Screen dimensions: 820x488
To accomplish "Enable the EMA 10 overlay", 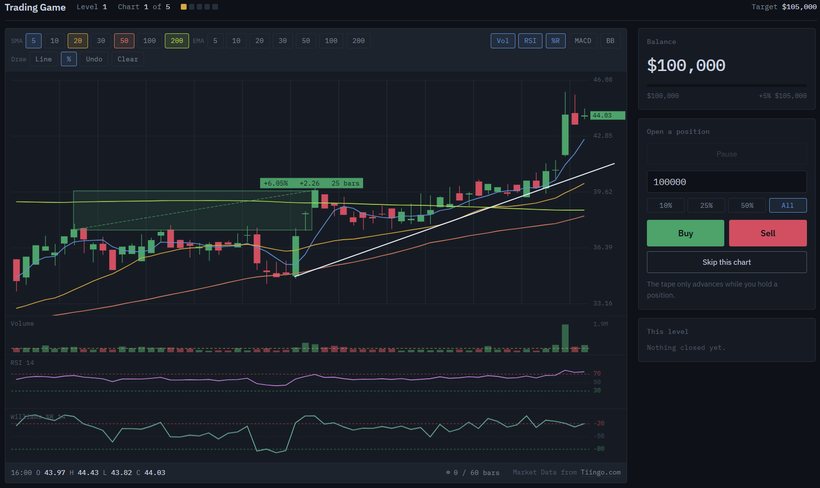I will (x=236, y=41).
